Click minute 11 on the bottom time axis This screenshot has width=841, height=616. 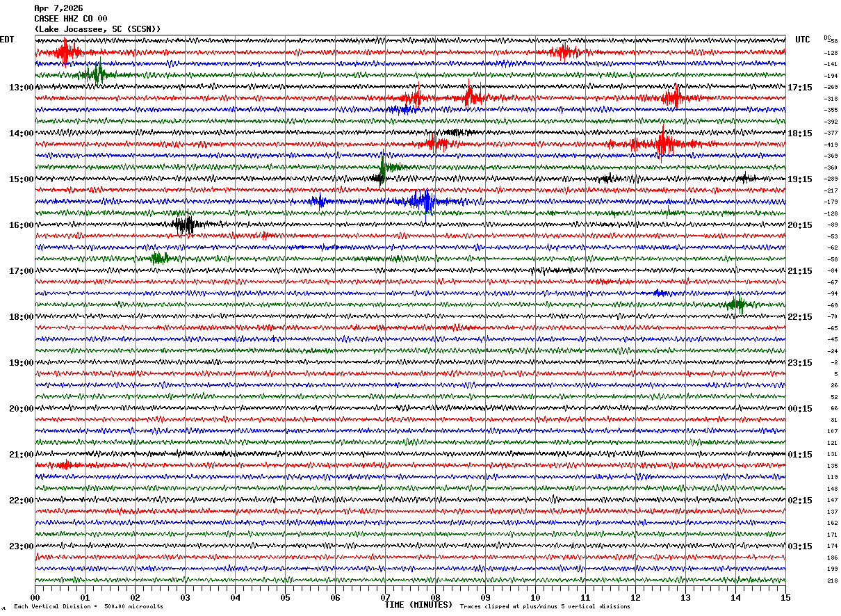pos(585,597)
